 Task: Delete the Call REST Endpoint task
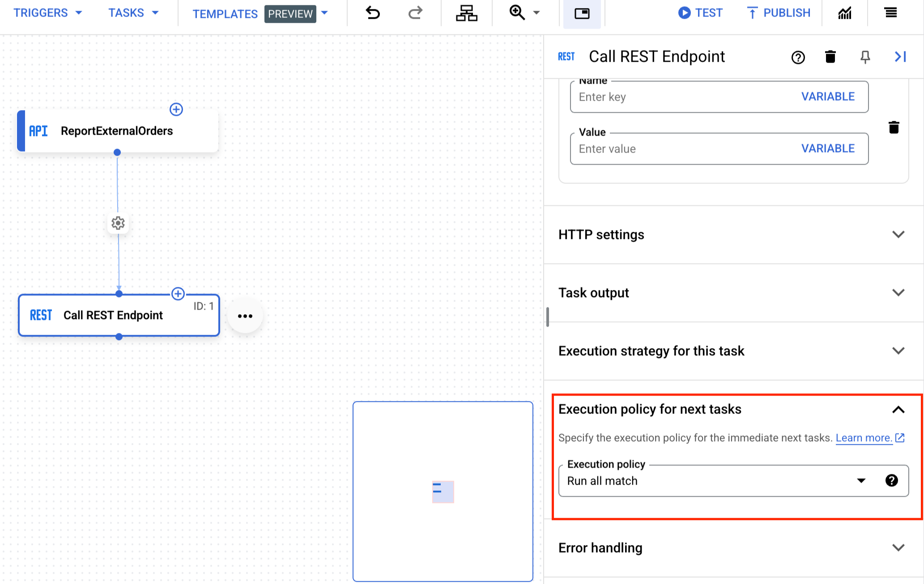[x=830, y=56]
